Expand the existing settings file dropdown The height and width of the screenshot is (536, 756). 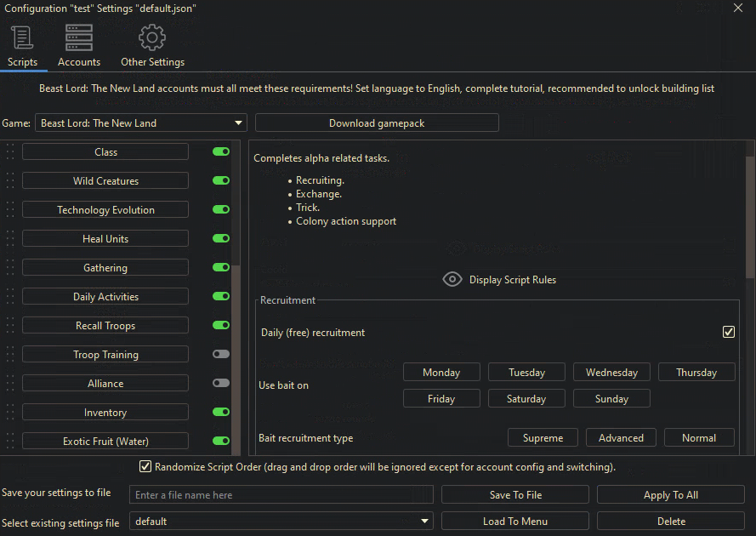[x=281, y=522]
